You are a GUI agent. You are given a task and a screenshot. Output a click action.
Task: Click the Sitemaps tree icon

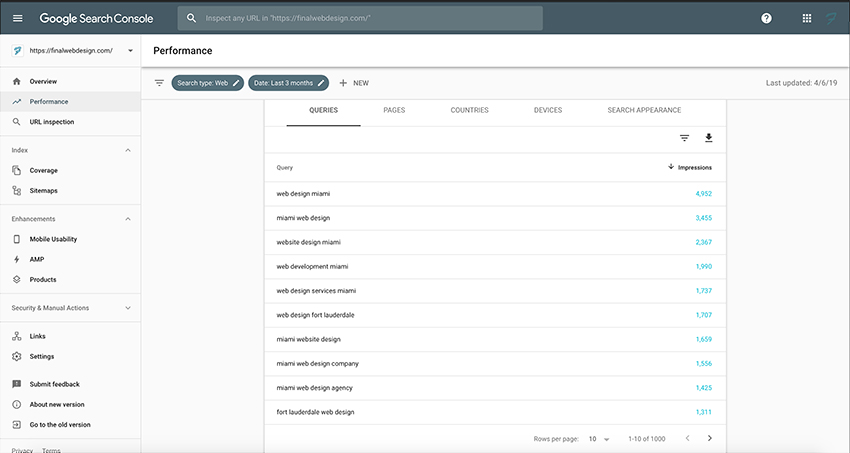(17, 191)
